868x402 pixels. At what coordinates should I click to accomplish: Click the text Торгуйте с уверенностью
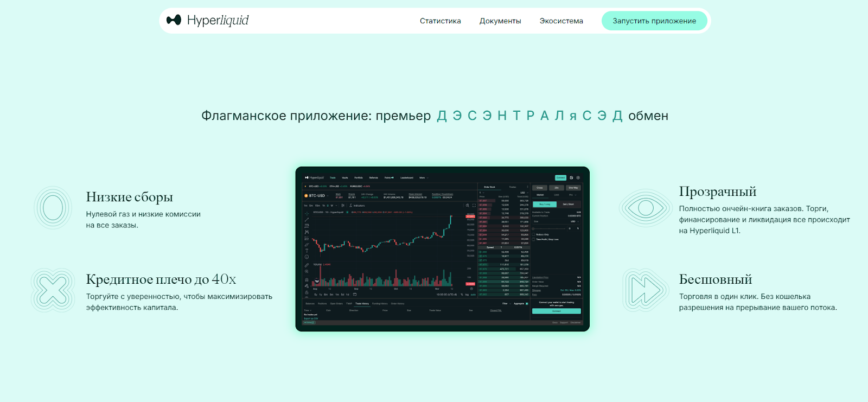click(x=133, y=297)
